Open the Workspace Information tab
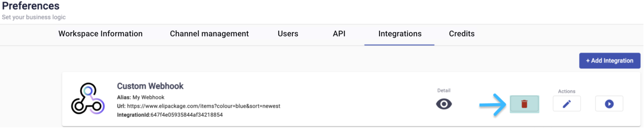 [101, 34]
